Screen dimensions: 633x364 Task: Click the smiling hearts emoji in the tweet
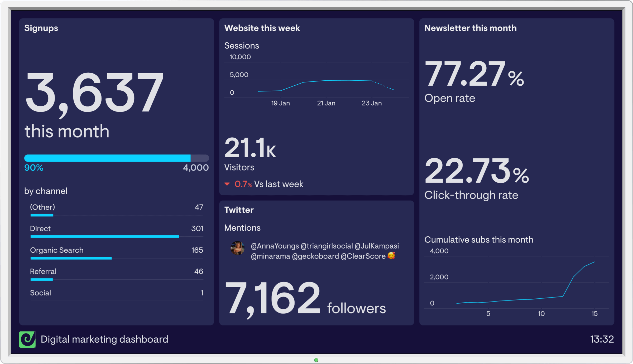click(391, 256)
